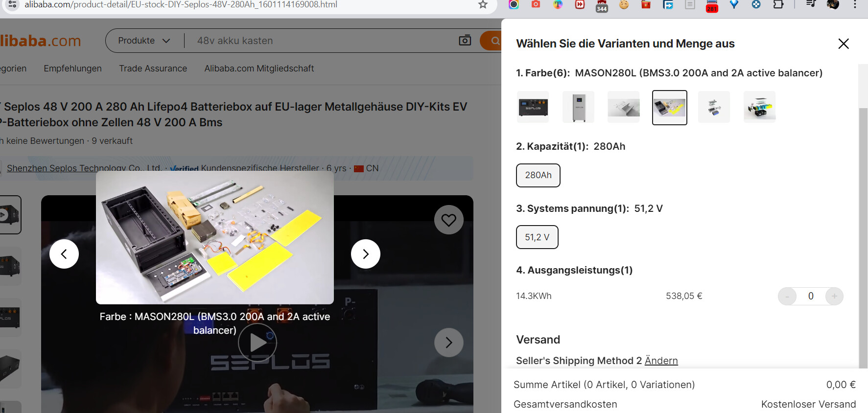Click the search field containing 48v akku kasten
The height and width of the screenshot is (413, 868).
click(x=321, y=41)
